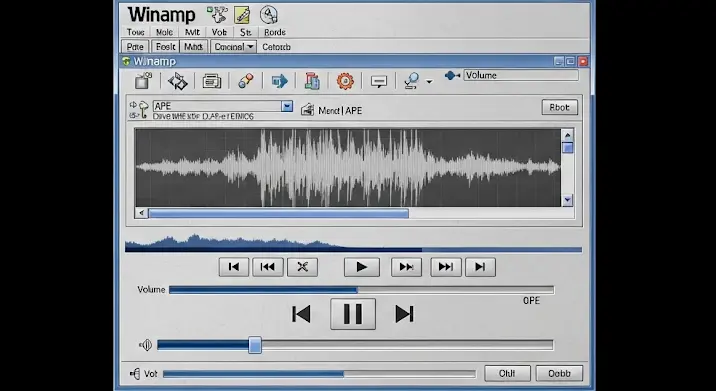This screenshot has width=716, height=391.
Task: Pause playback with the large pause button
Action: (353, 314)
